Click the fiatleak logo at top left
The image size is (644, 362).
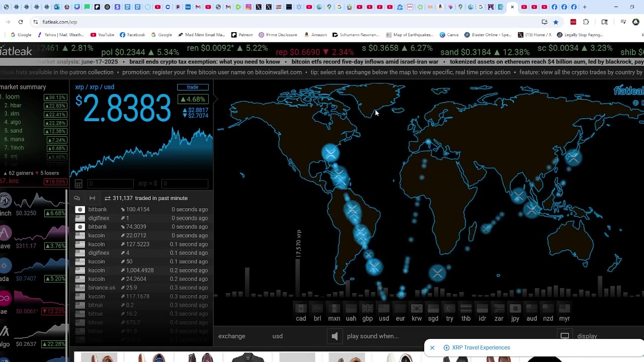pyautogui.click(x=16, y=51)
